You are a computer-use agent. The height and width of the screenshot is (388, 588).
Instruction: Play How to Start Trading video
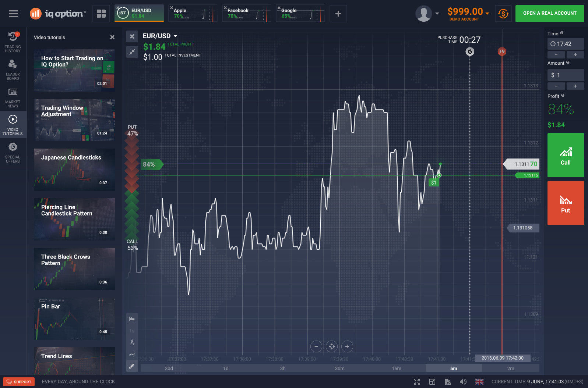coord(74,70)
